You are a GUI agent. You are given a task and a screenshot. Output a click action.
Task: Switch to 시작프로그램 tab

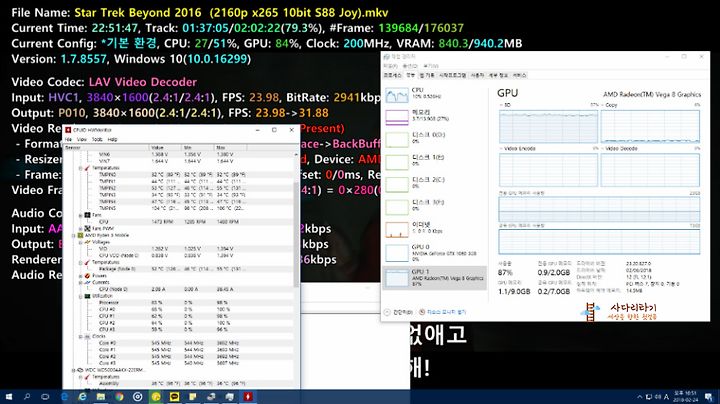click(452, 75)
